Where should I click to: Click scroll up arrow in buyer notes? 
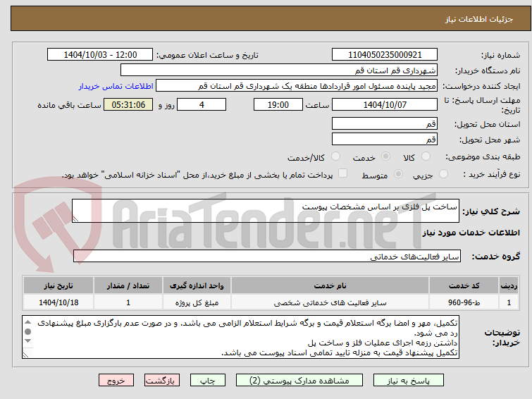pyautogui.click(x=28, y=322)
